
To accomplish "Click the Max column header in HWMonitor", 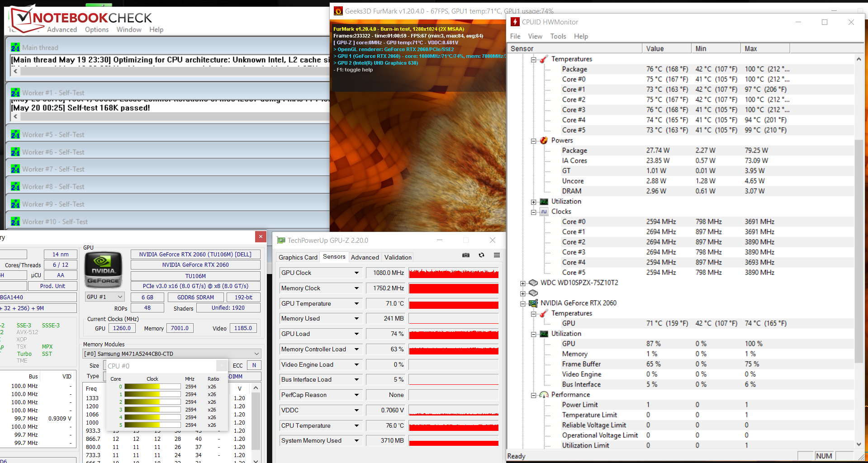I will point(765,48).
